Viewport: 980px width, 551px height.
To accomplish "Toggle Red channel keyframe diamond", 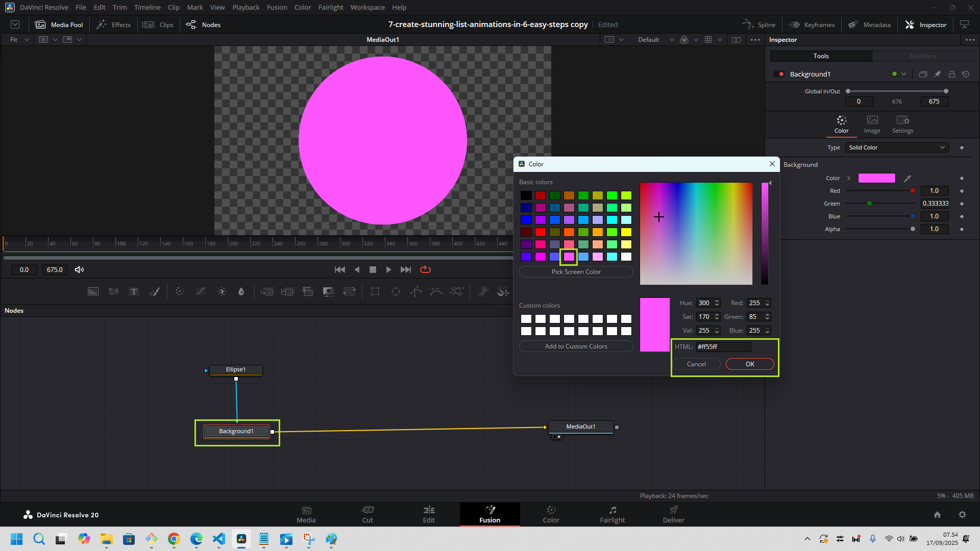I will point(962,191).
